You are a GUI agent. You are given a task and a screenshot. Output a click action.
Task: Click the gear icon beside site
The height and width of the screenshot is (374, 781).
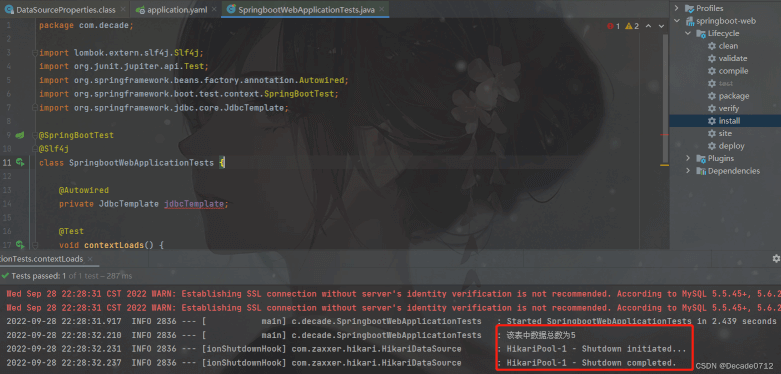pos(712,133)
